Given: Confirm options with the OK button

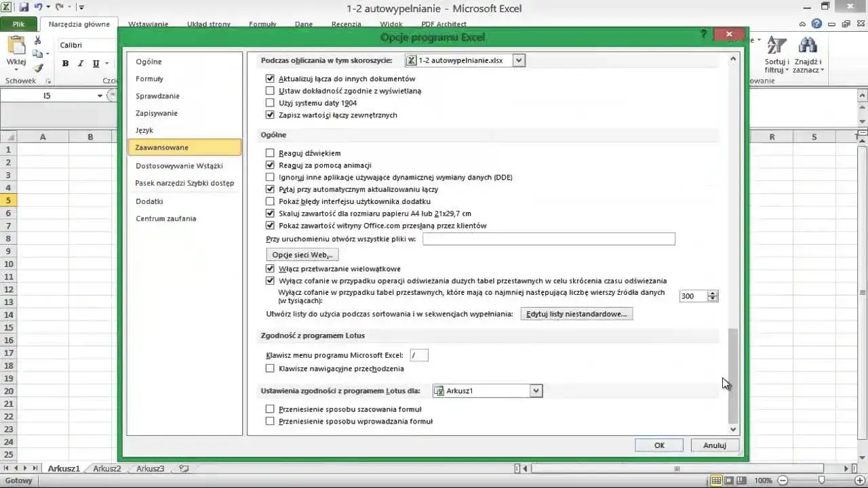Looking at the screenshot, I should (x=658, y=445).
